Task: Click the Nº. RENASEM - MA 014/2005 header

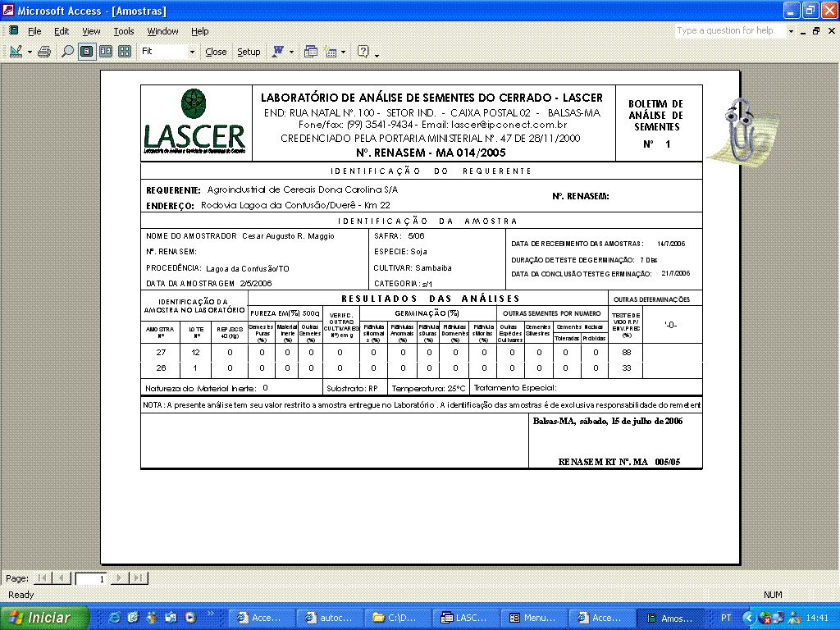Action: coord(431,153)
